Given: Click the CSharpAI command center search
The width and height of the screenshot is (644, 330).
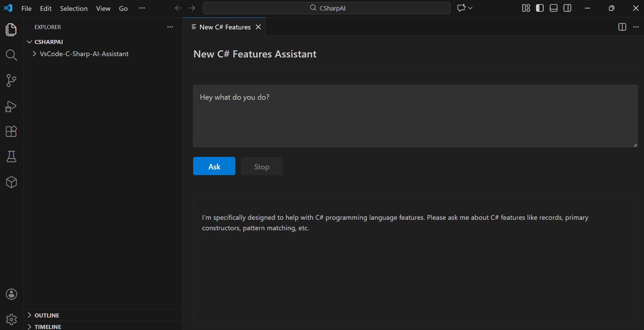Looking at the screenshot, I should pos(326,8).
